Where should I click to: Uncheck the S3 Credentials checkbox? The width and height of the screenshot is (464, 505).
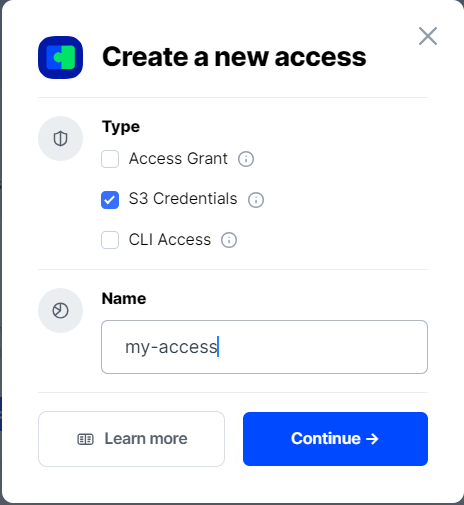pos(110,200)
